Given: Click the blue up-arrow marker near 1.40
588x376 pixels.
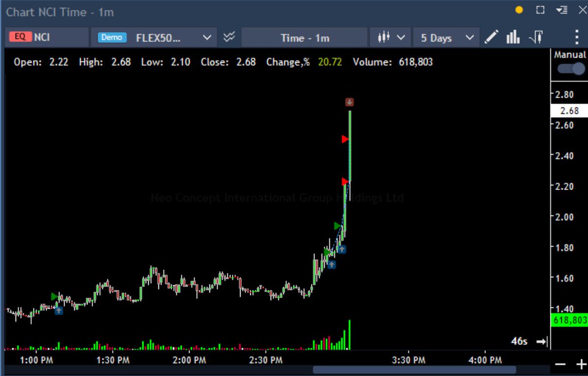Looking at the screenshot, I should 59,310.
